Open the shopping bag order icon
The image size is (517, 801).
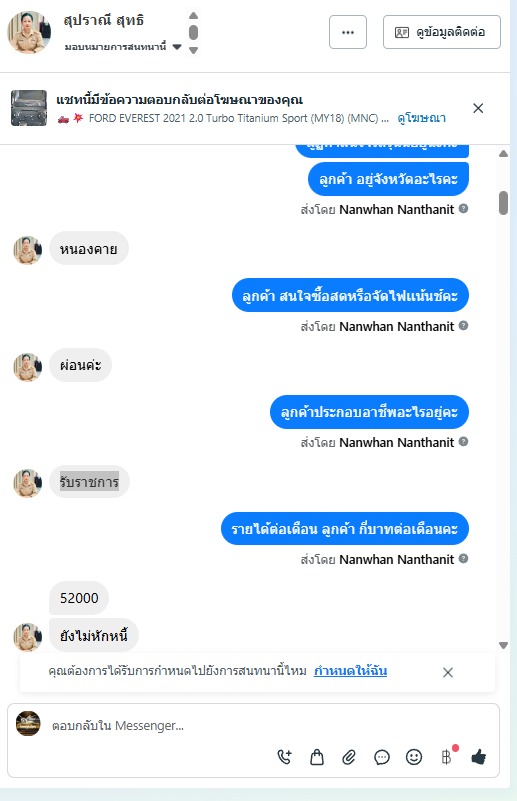pyautogui.click(x=317, y=757)
